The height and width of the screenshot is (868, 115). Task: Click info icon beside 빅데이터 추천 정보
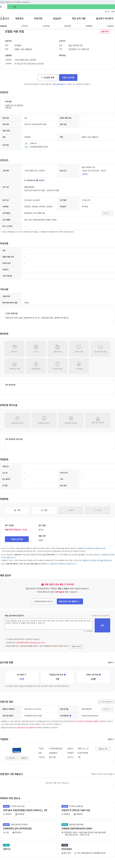20,798
